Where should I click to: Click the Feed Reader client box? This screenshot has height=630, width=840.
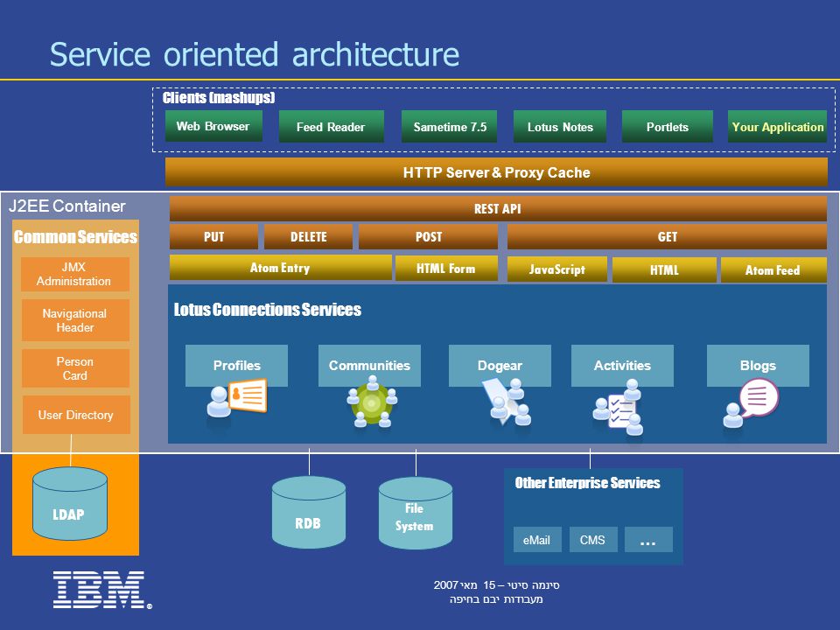[331, 127]
